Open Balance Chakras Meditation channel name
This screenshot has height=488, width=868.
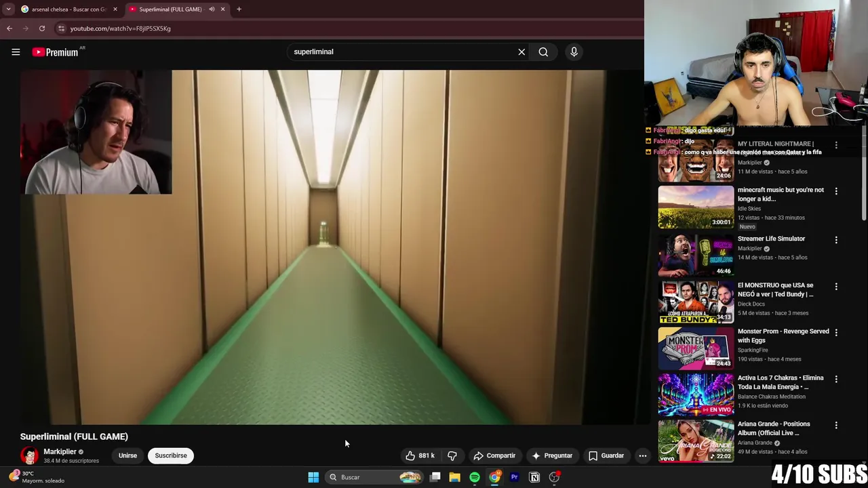click(x=772, y=396)
